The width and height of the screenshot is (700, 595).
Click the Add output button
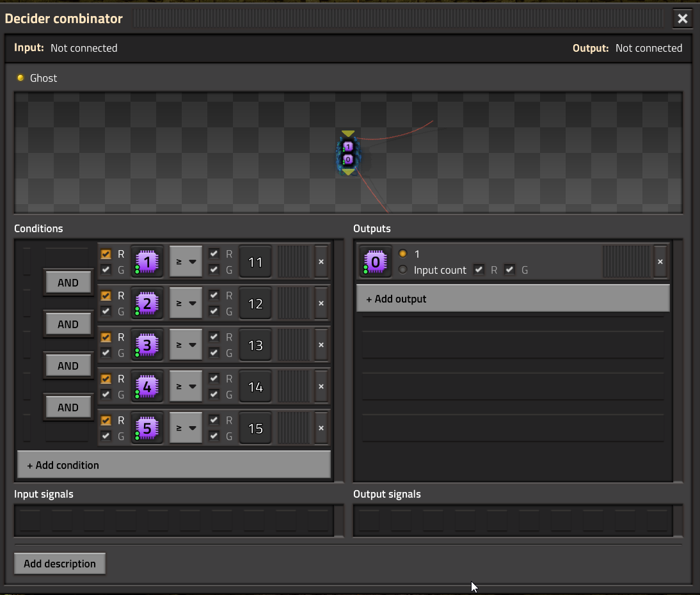[513, 299]
